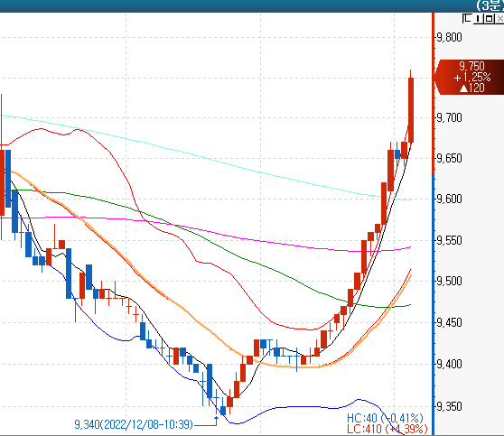Click the 9,600 price axis label
The height and width of the screenshot is (436, 504).
coord(450,199)
